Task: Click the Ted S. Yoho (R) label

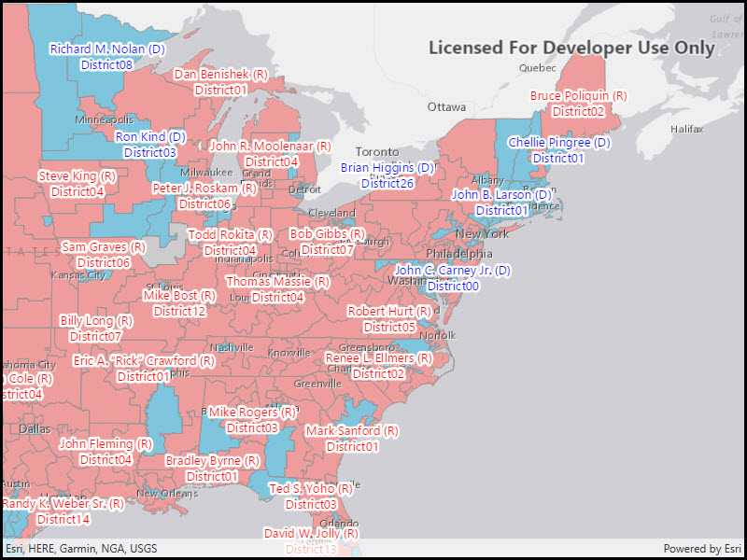Action: pyautogui.click(x=311, y=488)
